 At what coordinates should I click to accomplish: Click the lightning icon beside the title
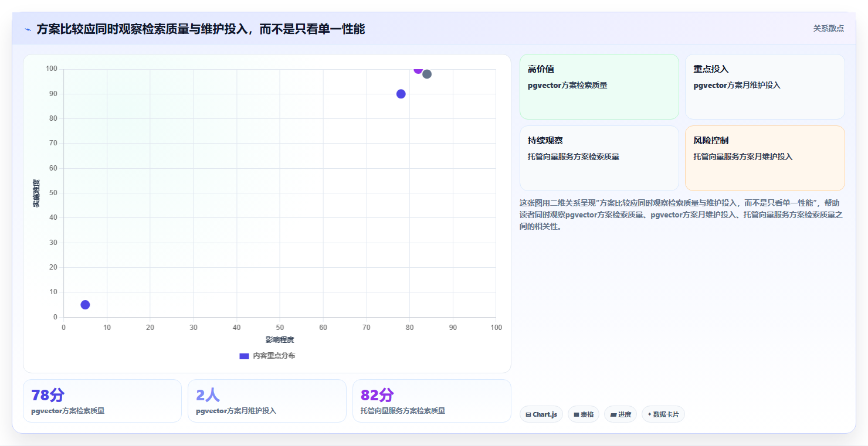(x=28, y=29)
